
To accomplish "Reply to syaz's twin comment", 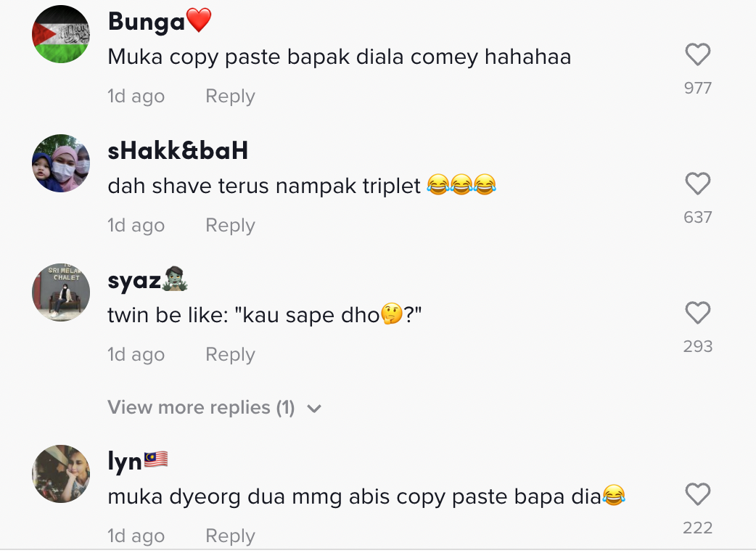I will click(x=230, y=354).
